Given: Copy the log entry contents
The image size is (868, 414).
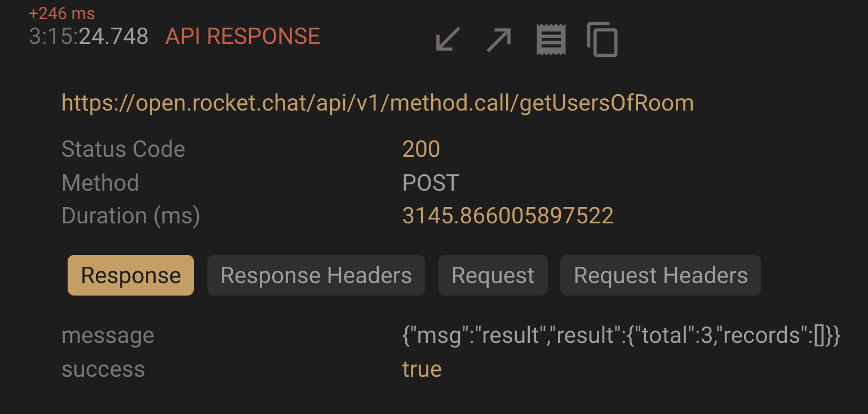Looking at the screenshot, I should coord(602,39).
